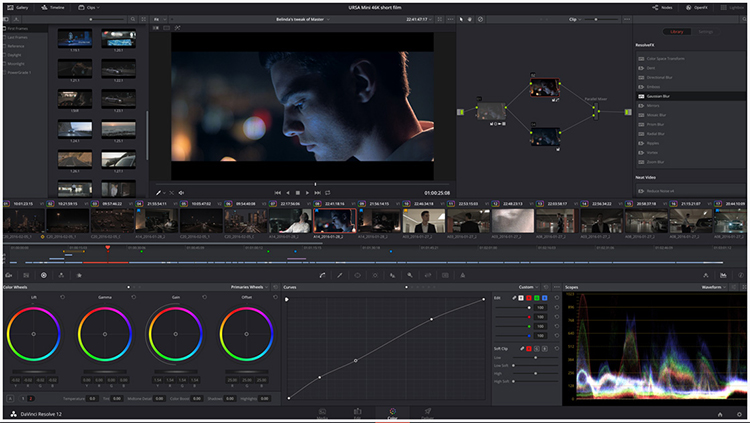Show the Scopes panel icon
This screenshot has height=423, width=750.
tap(723, 275)
